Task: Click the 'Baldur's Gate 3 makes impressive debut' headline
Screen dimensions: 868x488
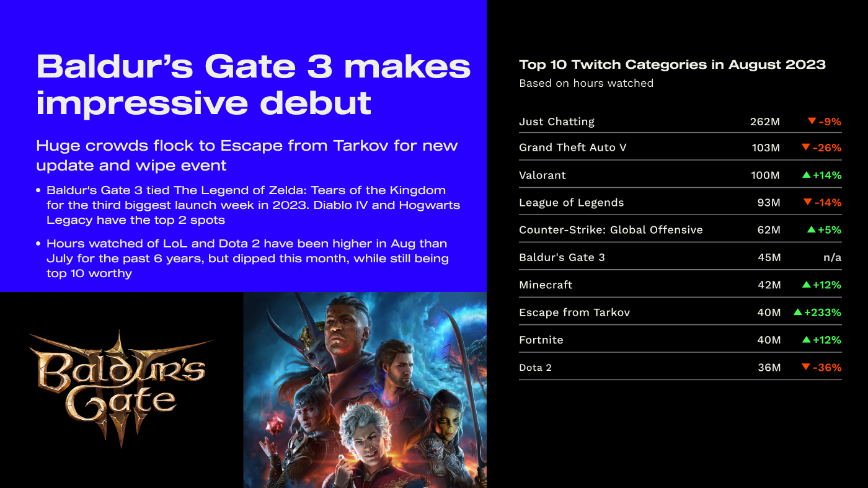Action: (253, 85)
